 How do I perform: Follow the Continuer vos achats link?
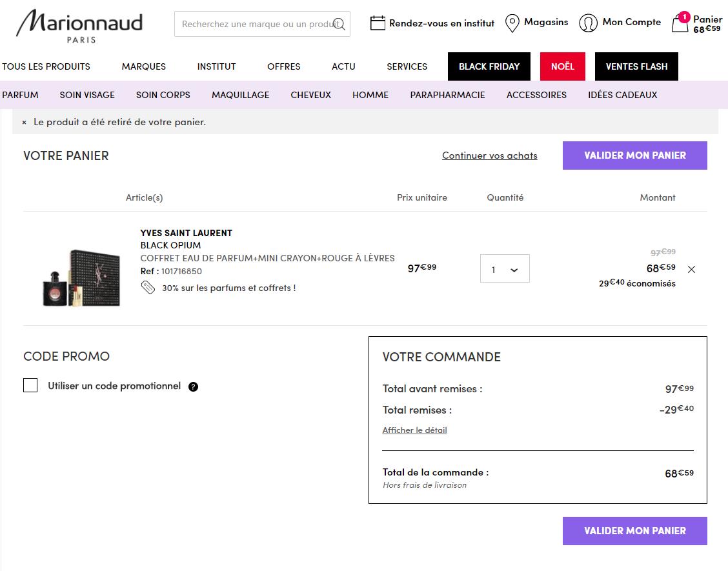click(489, 155)
